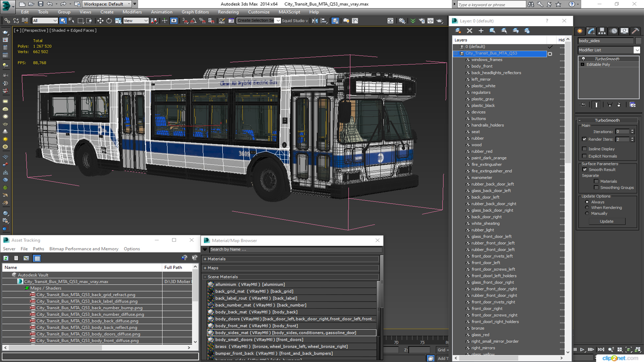Expand the Materials group in browser

205,259
